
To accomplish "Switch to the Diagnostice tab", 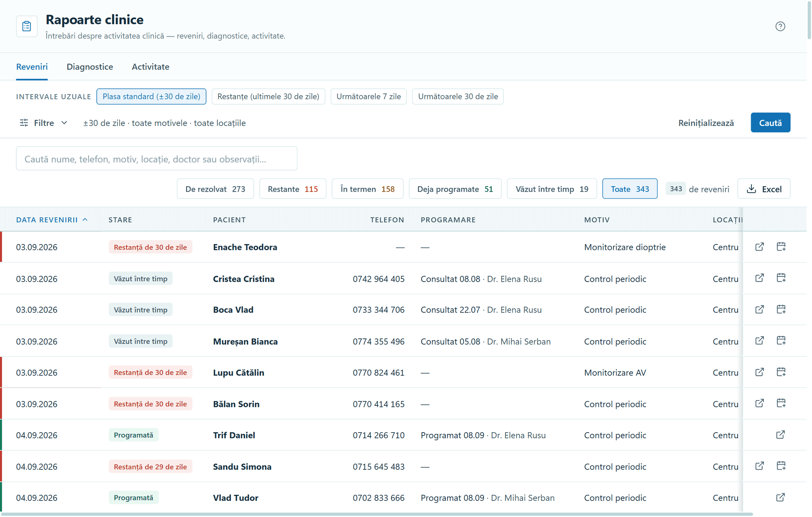I will (90, 67).
